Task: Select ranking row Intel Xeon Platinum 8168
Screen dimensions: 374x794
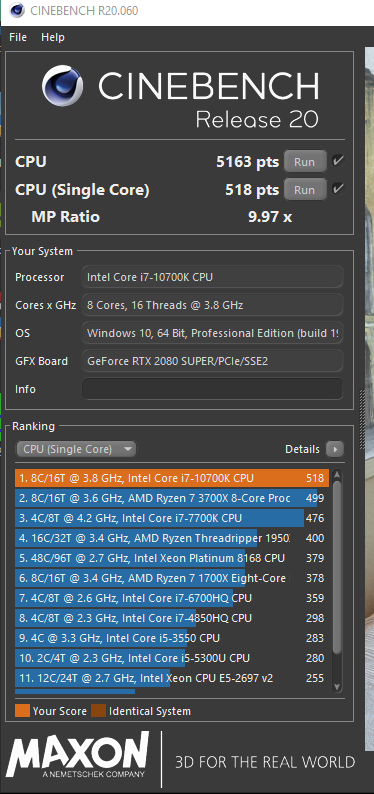Action: [172, 558]
